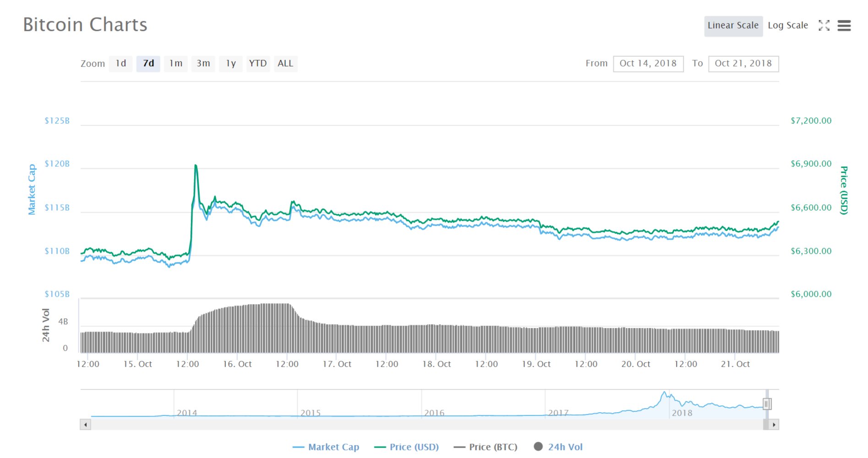Click the $110B market cap axis label

(57, 251)
